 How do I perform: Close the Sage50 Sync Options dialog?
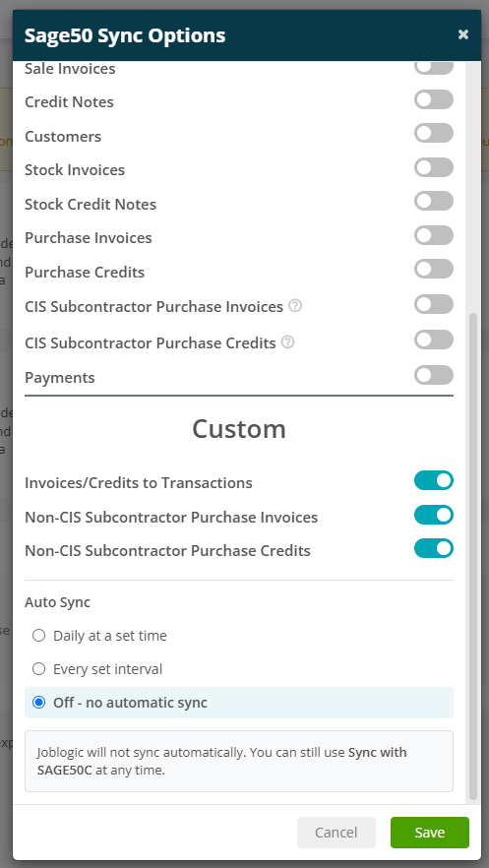[463, 34]
